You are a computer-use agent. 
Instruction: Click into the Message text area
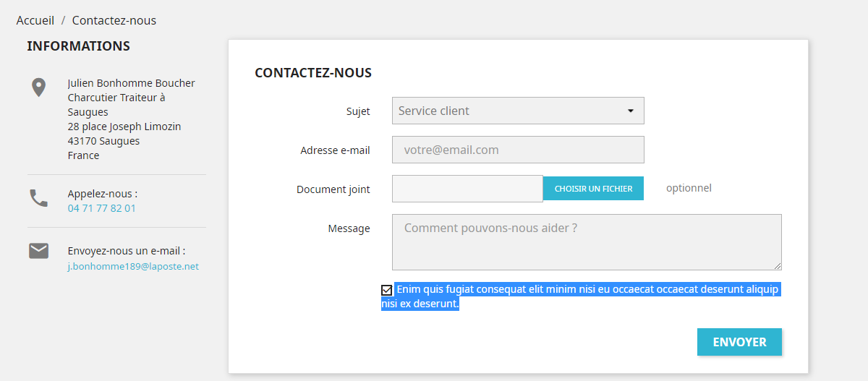[587, 242]
